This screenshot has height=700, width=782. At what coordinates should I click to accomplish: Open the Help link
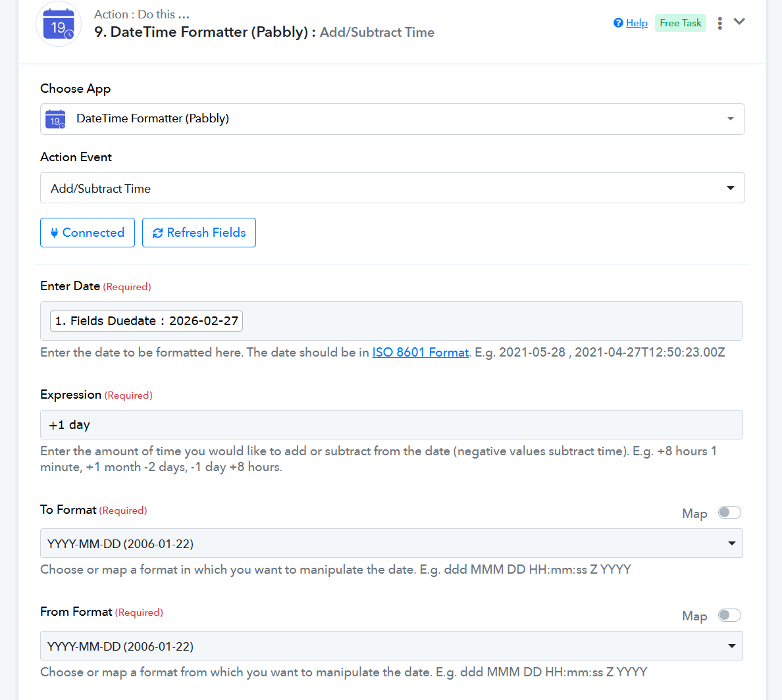637,23
